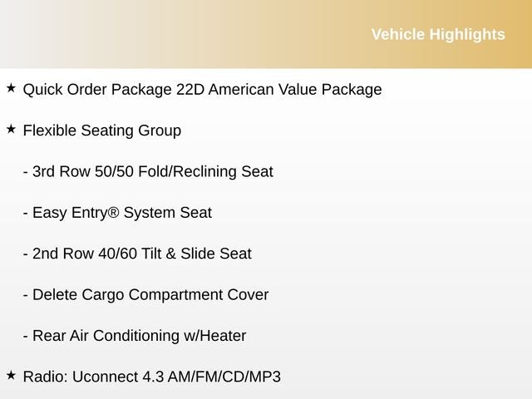532x399 pixels.
Task: Click the dash before 2nd Row
Action: pyautogui.click(x=26, y=254)
